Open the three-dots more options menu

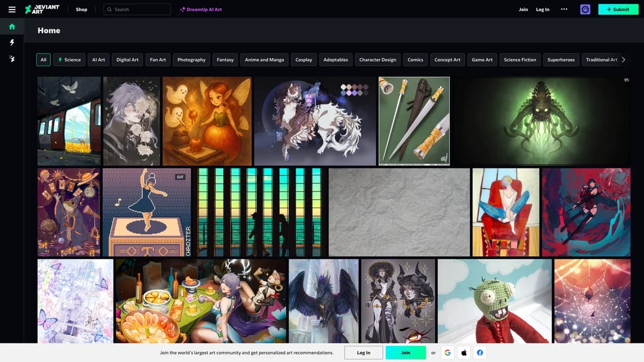coord(564,10)
